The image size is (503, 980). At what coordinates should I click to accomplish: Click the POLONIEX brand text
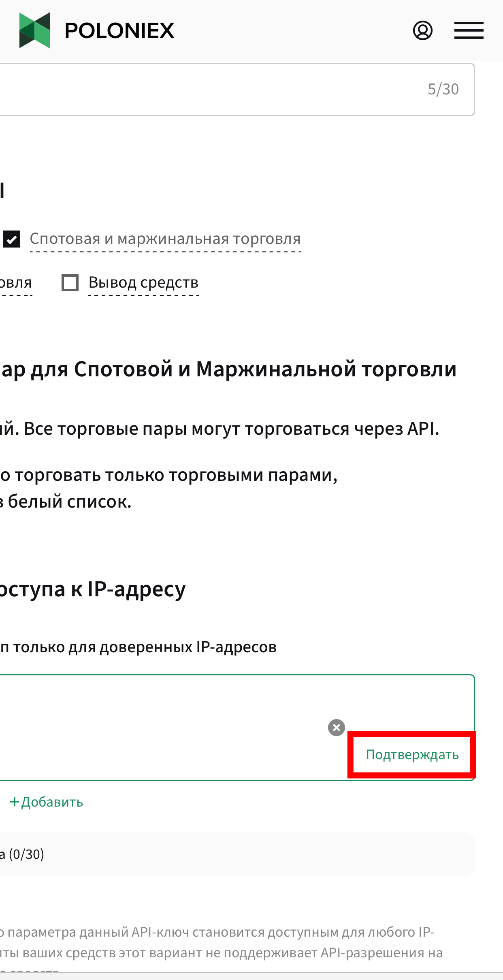119,31
